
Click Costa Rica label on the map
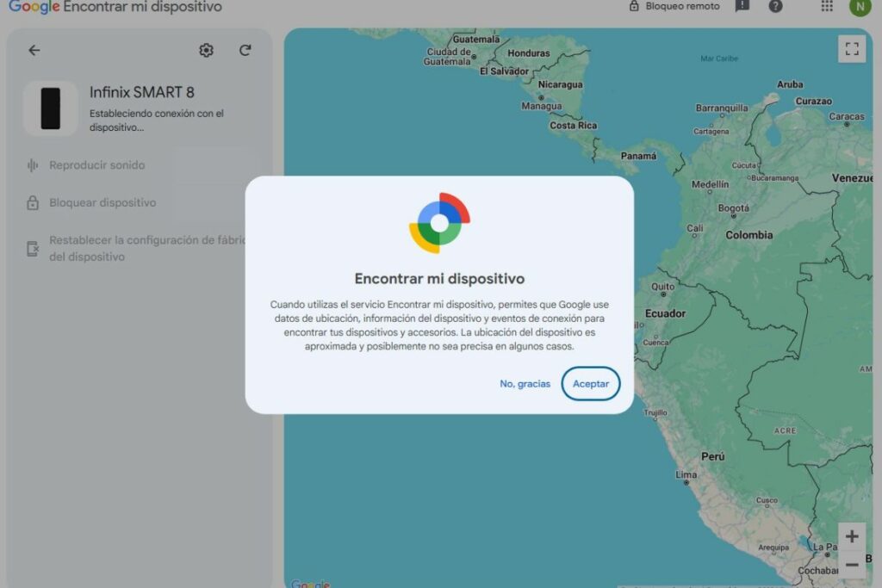(573, 126)
